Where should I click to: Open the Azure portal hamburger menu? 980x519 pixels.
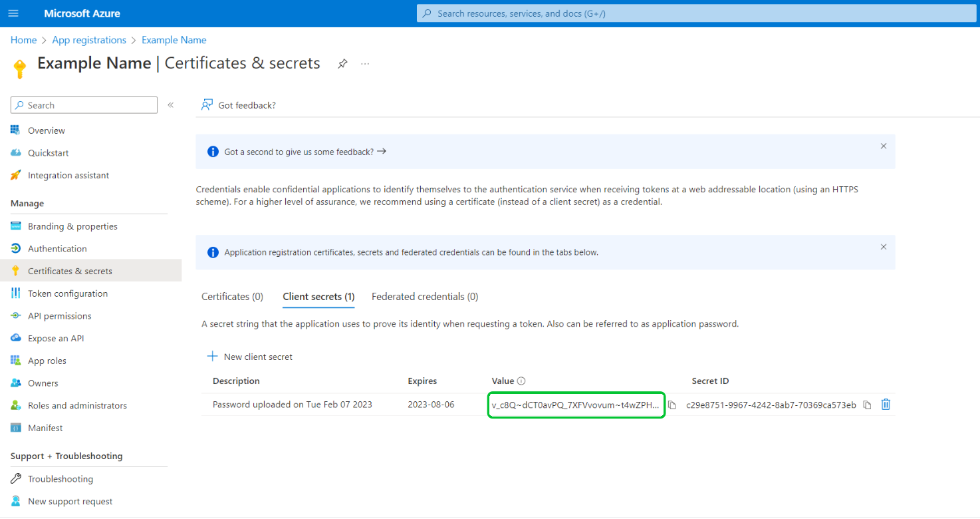14,13
